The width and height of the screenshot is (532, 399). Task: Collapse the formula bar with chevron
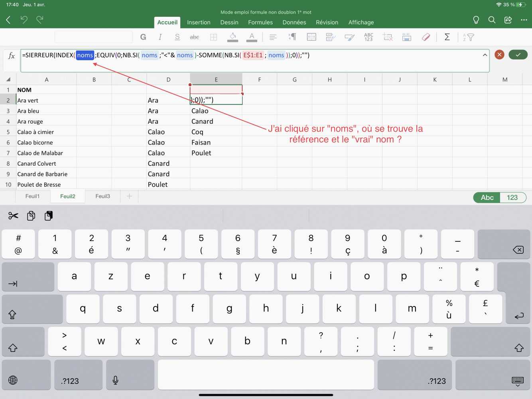485,55
